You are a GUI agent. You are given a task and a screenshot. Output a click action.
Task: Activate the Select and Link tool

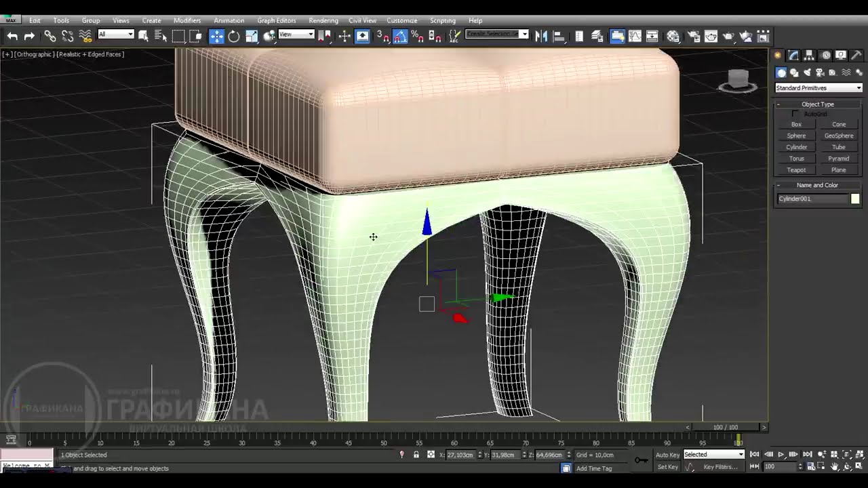tap(50, 36)
